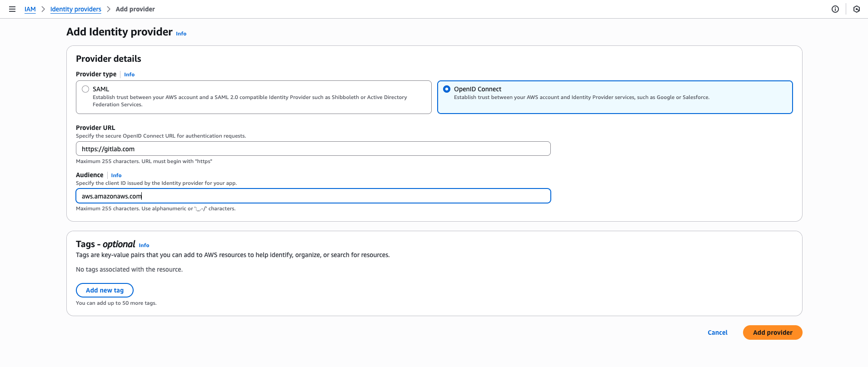Click the OpenID Connect option card description
The width and height of the screenshot is (868, 367).
click(581, 97)
